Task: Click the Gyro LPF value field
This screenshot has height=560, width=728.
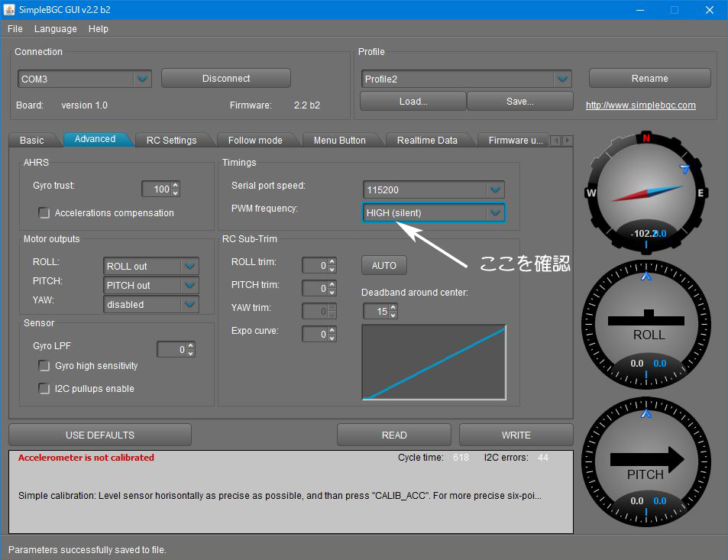Action: pos(172,349)
